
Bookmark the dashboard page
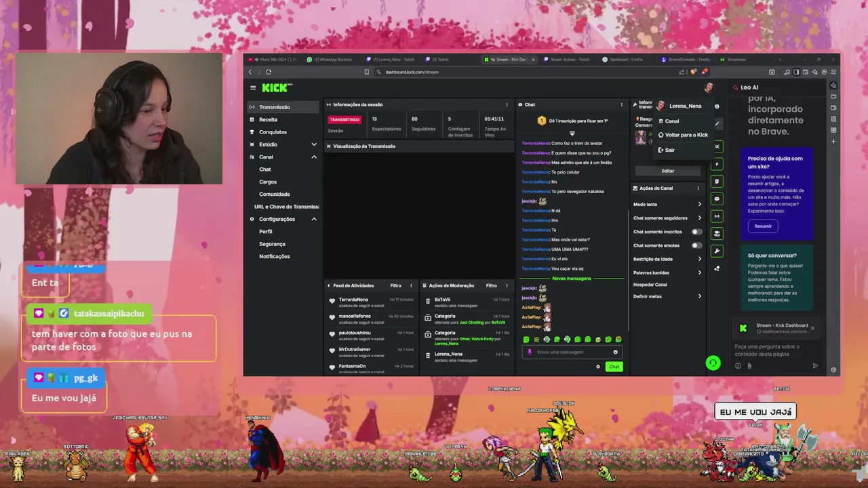click(367, 72)
